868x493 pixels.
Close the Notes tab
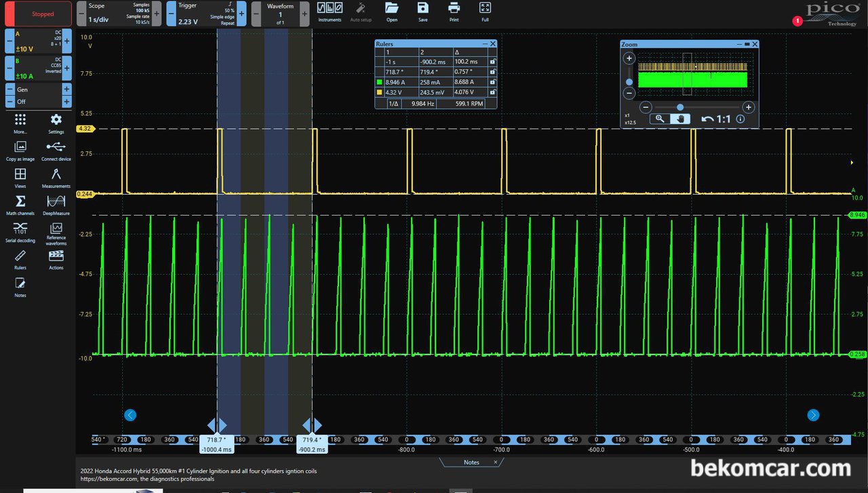tap(495, 462)
